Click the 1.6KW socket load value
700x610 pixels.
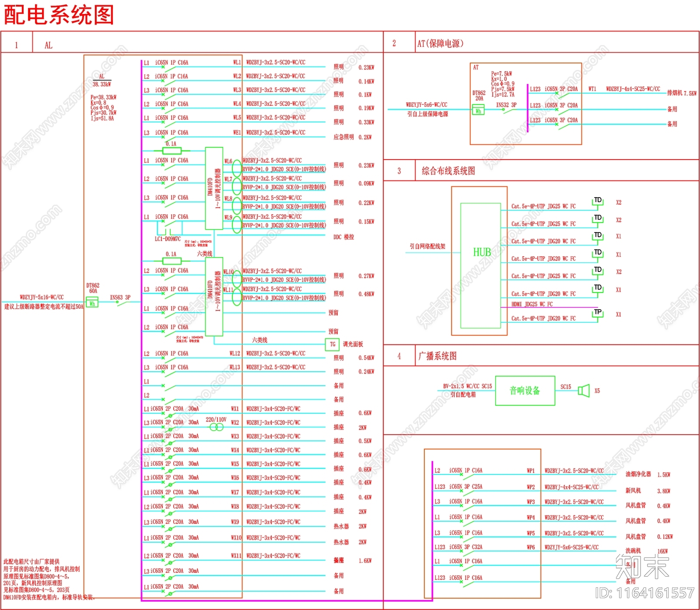tap(365, 561)
